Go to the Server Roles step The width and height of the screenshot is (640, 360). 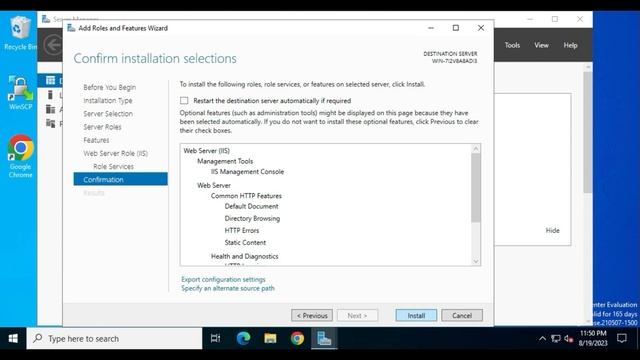(x=102, y=127)
